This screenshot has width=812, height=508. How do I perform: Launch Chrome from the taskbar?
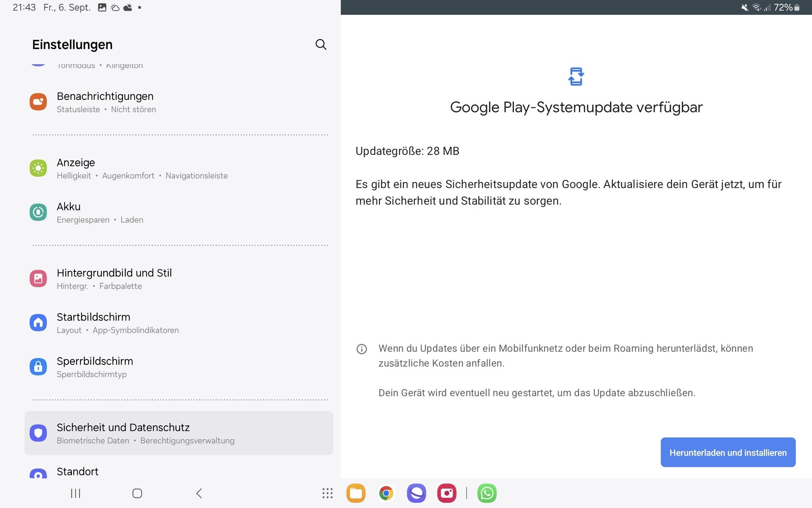(x=386, y=493)
